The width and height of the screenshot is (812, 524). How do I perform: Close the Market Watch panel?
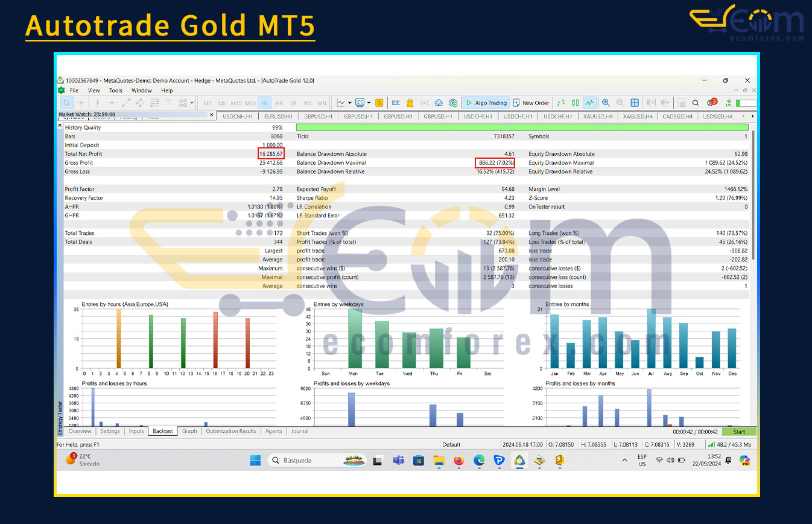tap(211, 114)
